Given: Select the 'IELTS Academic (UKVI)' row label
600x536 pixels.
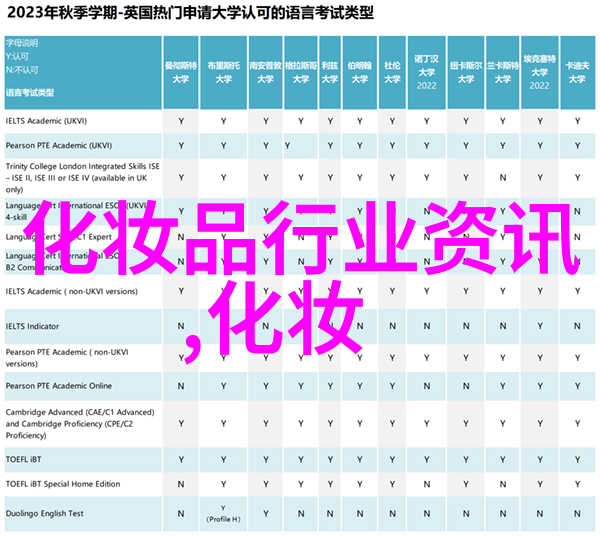Looking at the screenshot, I should click(46, 121).
